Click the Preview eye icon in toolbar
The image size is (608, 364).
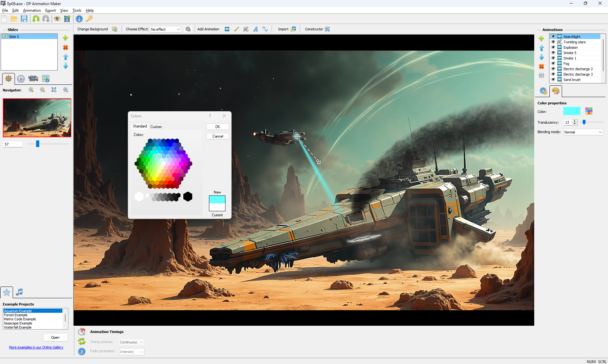click(x=57, y=19)
